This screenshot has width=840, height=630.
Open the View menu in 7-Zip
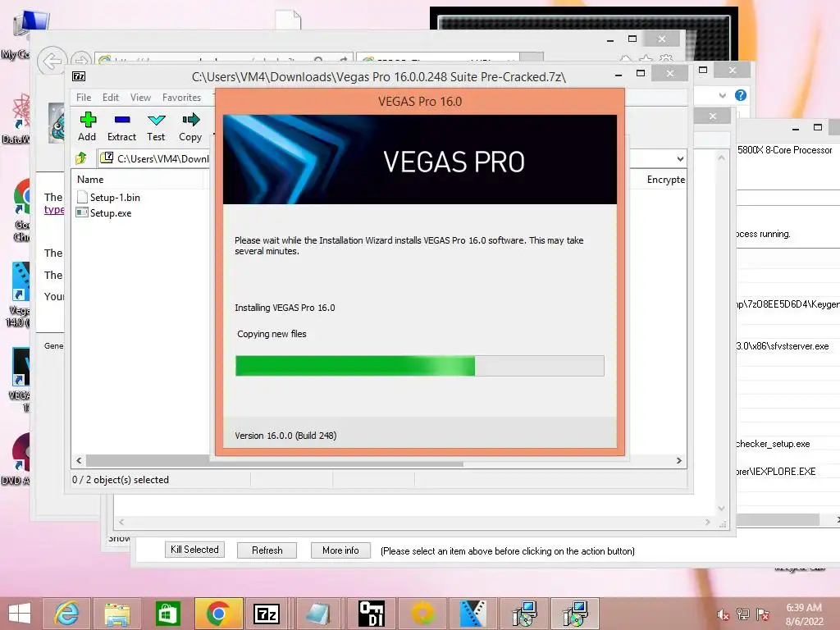140,98
